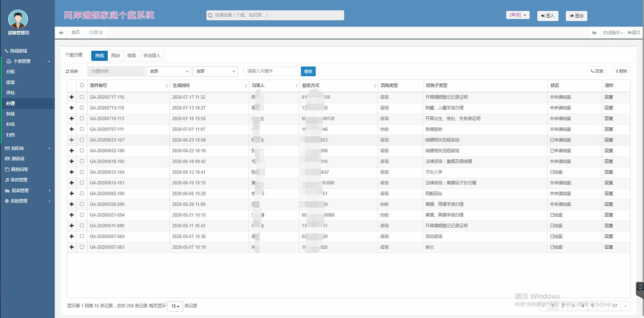The height and width of the screenshot is (318, 644).
Task: Open the page size 15 dropdown
Action: [175, 306]
